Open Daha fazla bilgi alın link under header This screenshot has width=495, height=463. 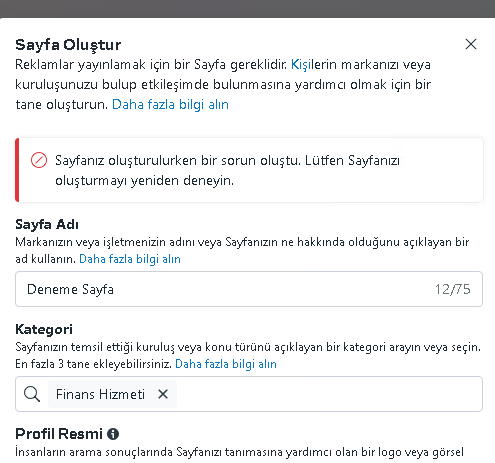(x=170, y=104)
